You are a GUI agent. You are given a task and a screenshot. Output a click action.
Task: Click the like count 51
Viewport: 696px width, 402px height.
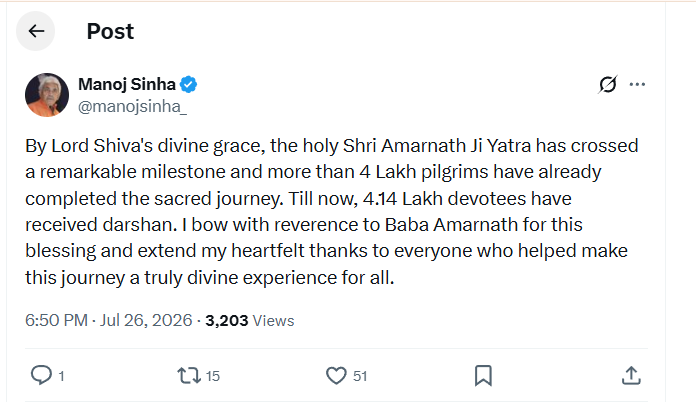pyautogui.click(x=360, y=376)
